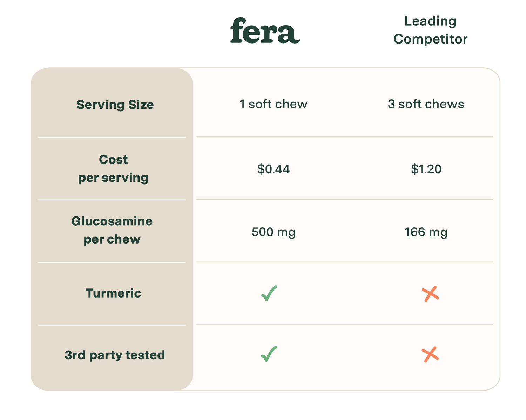This screenshot has width=526, height=420.
Task: Click the word 'Cost' in row label
Action: click(113, 160)
